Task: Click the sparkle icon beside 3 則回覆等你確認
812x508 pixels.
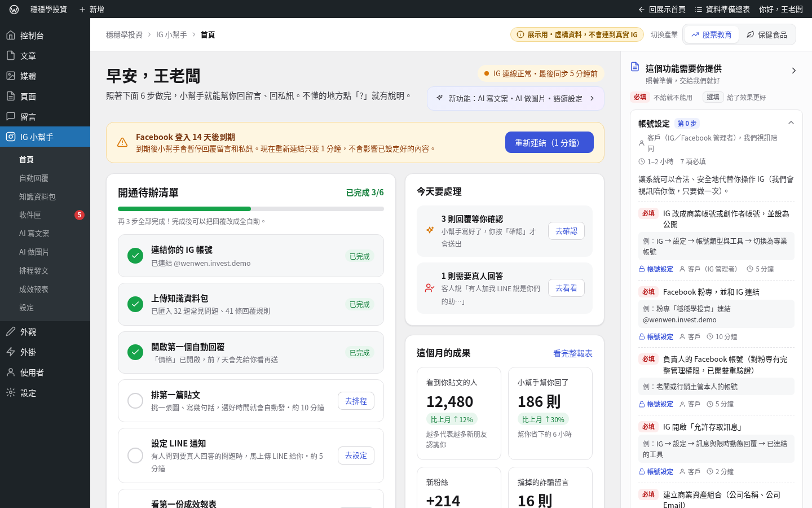Action: [430, 230]
